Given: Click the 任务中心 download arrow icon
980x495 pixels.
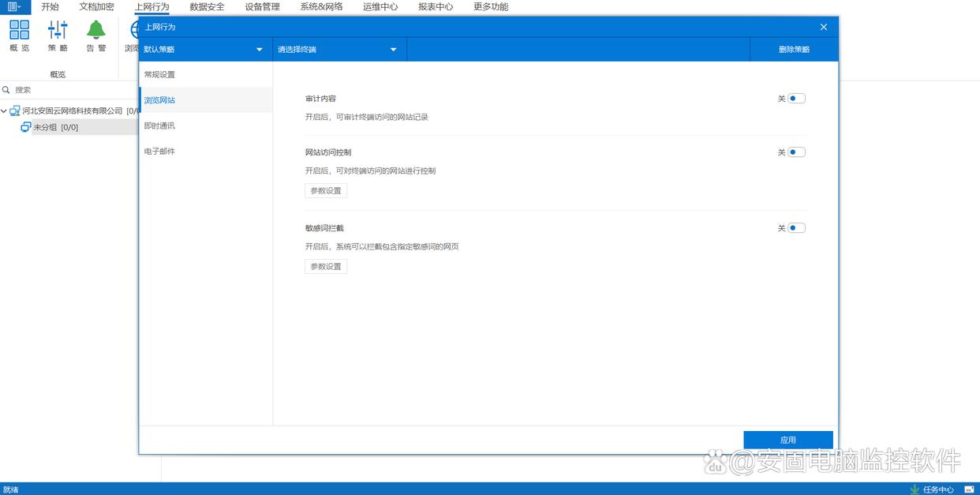Looking at the screenshot, I should pyautogui.click(x=915, y=489).
